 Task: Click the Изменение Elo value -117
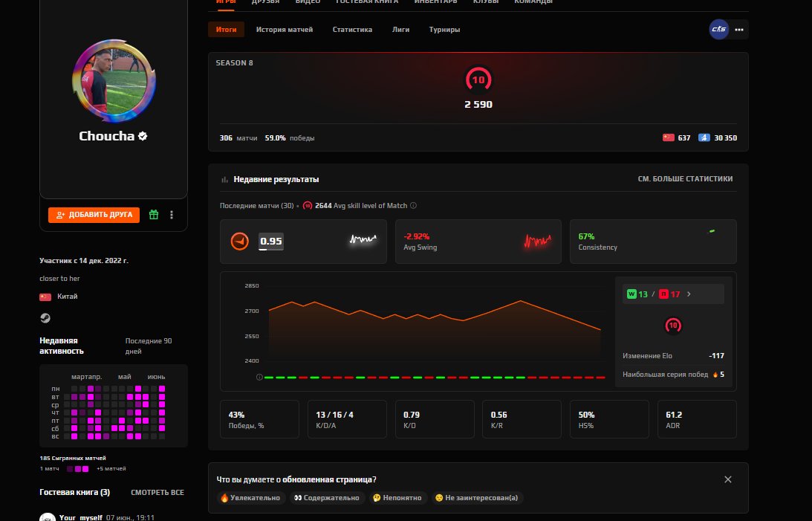coord(716,356)
